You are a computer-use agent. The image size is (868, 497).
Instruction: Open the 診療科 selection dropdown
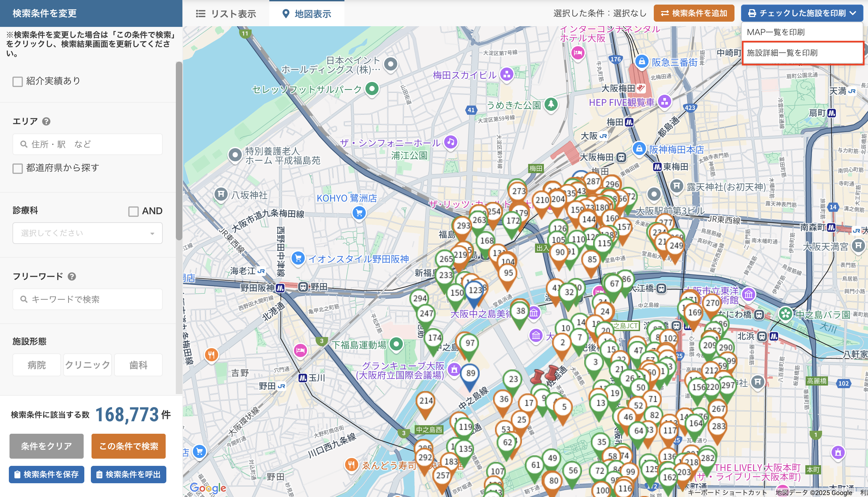coord(87,233)
